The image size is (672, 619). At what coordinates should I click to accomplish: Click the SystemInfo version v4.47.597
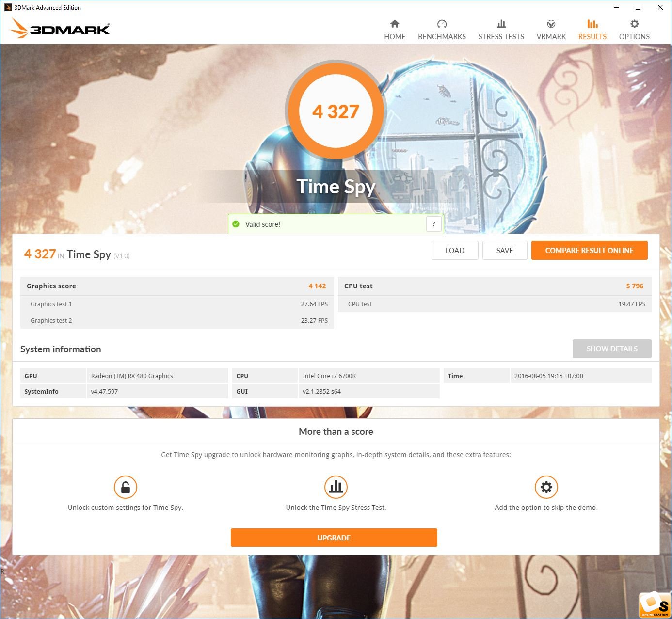(x=104, y=391)
